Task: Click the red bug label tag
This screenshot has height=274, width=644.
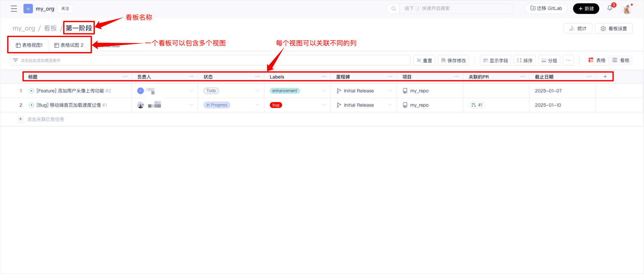Action: pyautogui.click(x=276, y=105)
